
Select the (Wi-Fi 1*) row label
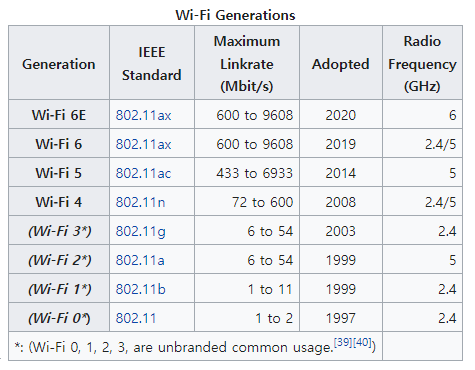(x=59, y=289)
